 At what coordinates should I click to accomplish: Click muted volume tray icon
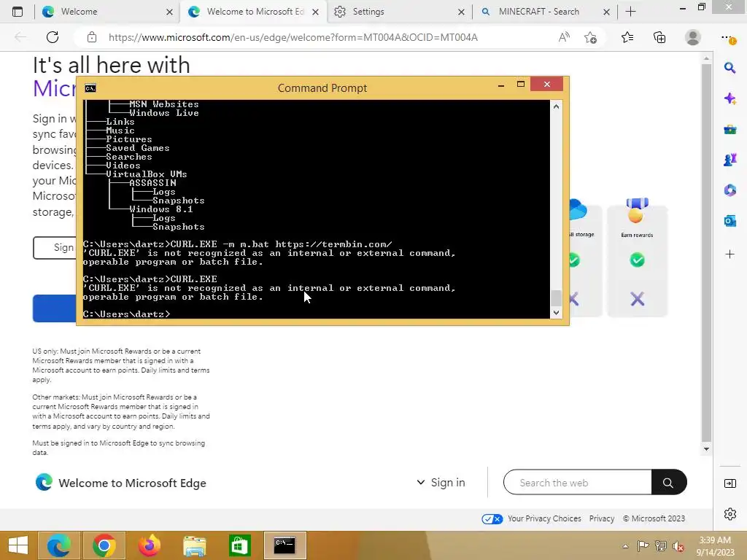point(678,545)
